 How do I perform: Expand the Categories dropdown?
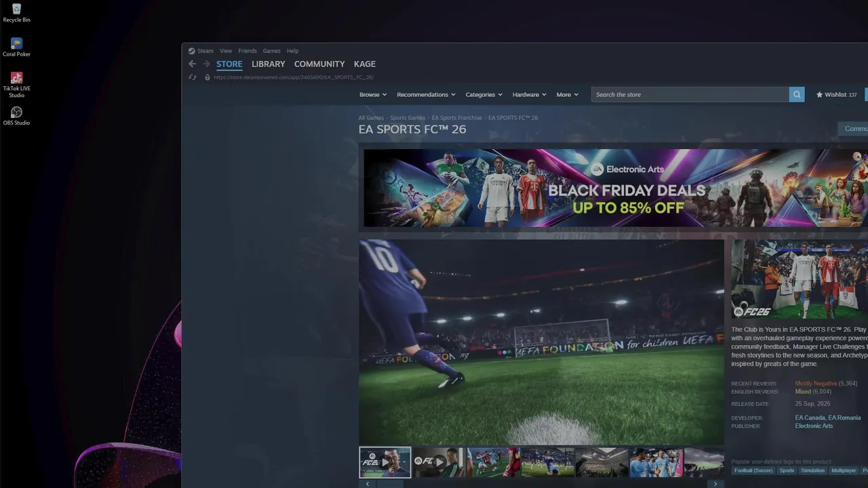(484, 95)
